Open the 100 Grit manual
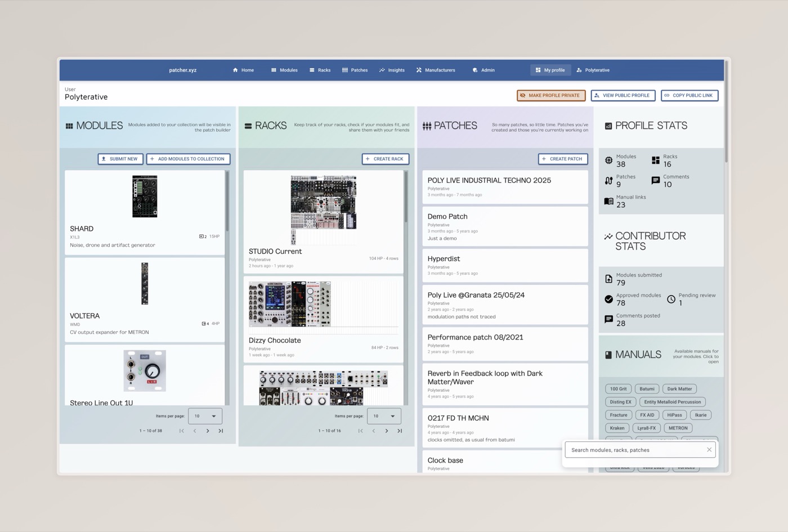The image size is (788, 532). pyautogui.click(x=618, y=389)
